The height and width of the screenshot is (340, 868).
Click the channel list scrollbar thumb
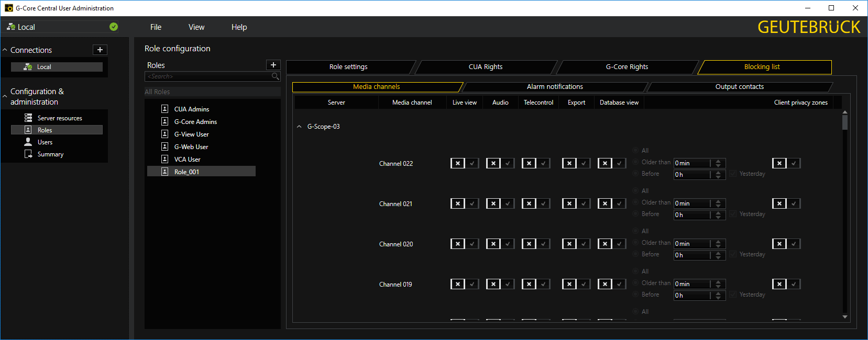click(x=844, y=122)
